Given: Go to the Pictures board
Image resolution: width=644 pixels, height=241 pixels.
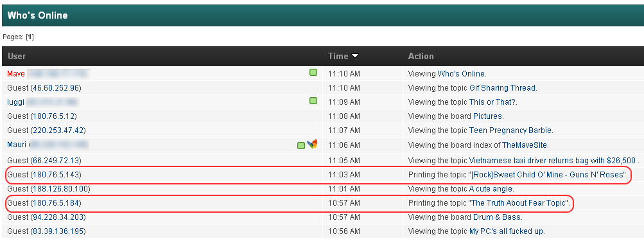Looking at the screenshot, I should [x=487, y=116].
